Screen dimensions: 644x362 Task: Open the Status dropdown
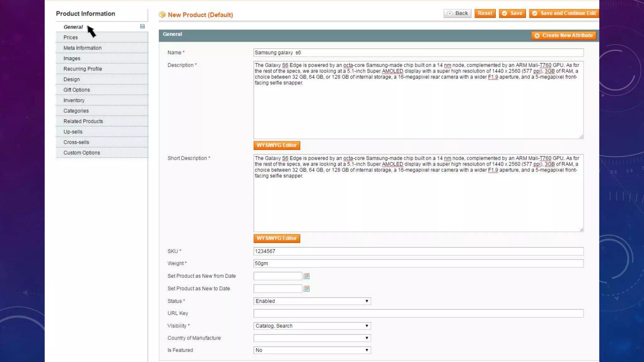point(312,301)
